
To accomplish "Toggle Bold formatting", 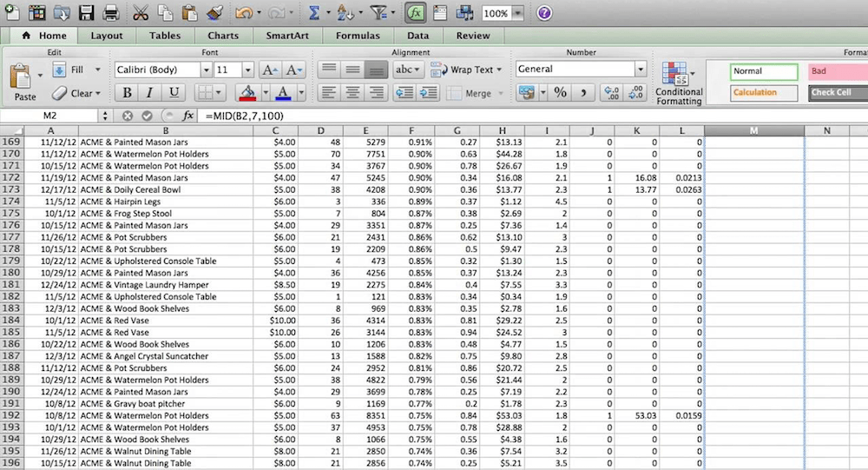I will (x=127, y=93).
